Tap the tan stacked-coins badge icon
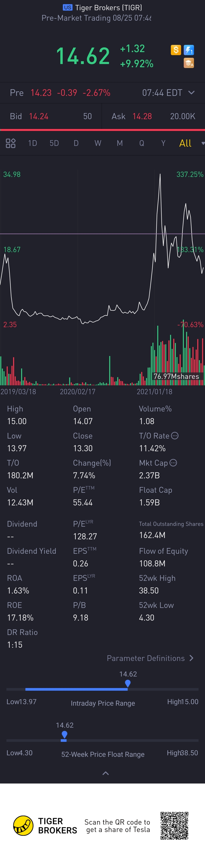Viewport: 205px width, 868px height. (189, 63)
